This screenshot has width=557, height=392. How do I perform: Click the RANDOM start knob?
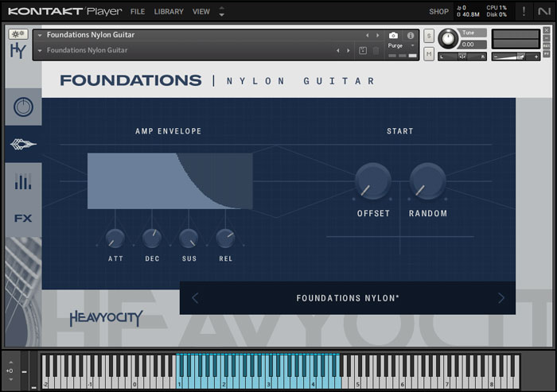[x=428, y=181]
